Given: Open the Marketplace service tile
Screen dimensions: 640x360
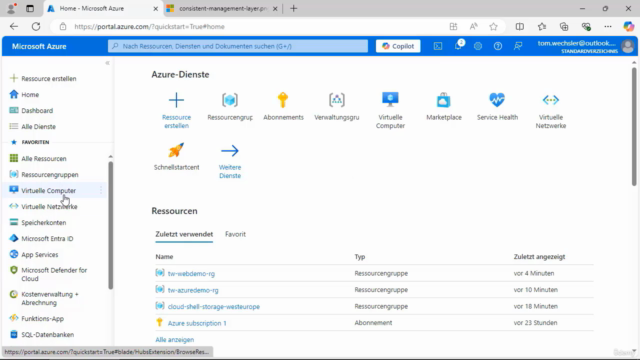Looking at the screenshot, I should coord(444,107).
